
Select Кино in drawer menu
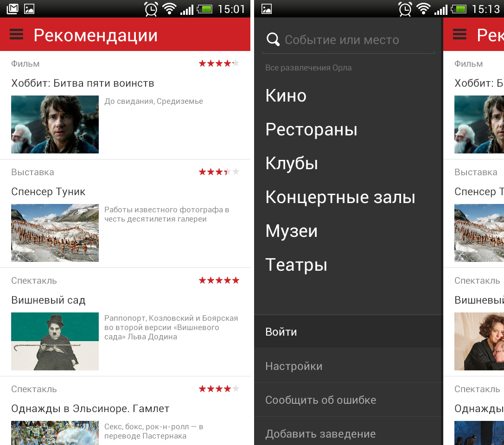(x=286, y=96)
